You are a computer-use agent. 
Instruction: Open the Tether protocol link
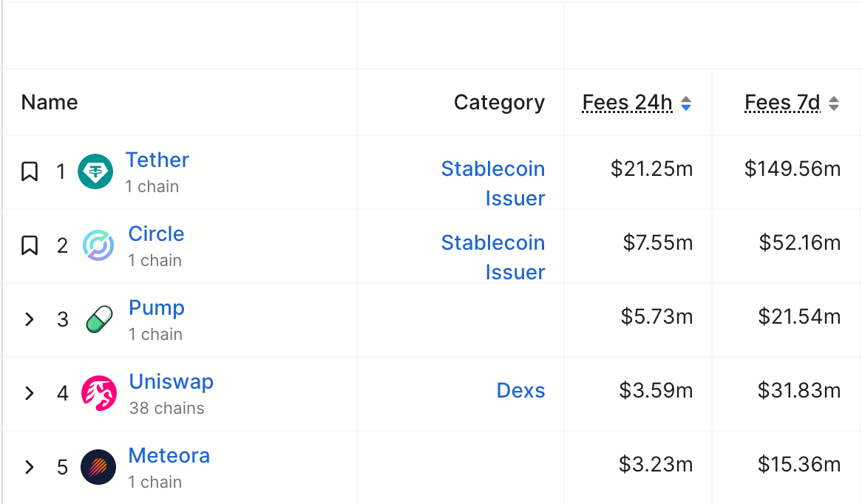[x=157, y=160]
